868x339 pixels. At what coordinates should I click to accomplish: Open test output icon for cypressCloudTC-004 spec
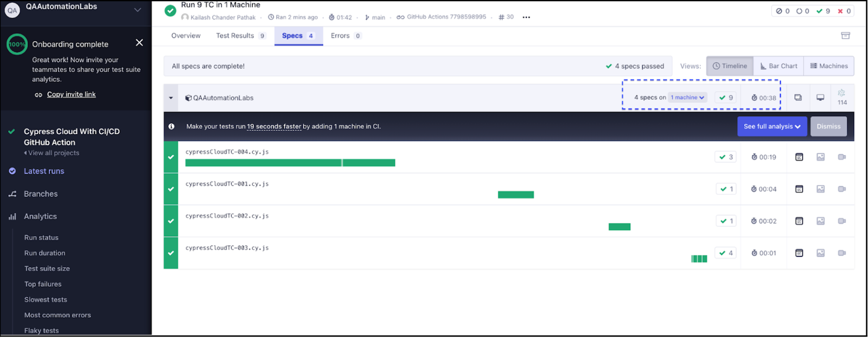coord(799,157)
